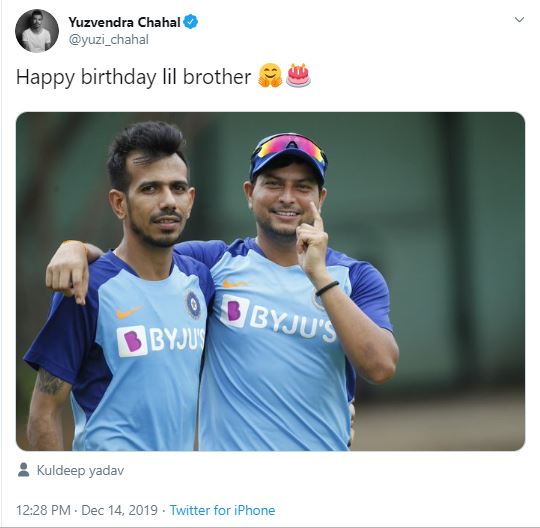Click the blue verified badge icon
The width and height of the screenshot is (540, 528).
[x=190, y=22]
